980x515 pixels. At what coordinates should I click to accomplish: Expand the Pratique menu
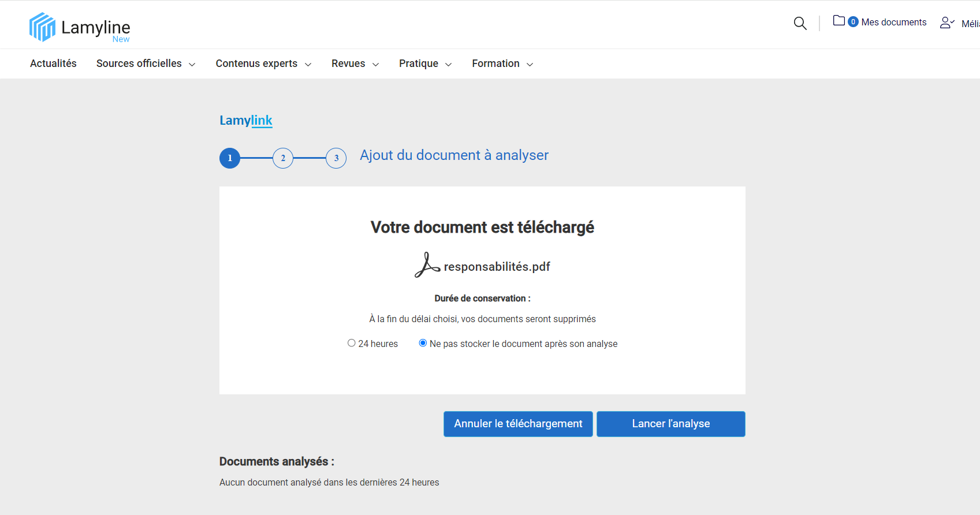(x=425, y=64)
